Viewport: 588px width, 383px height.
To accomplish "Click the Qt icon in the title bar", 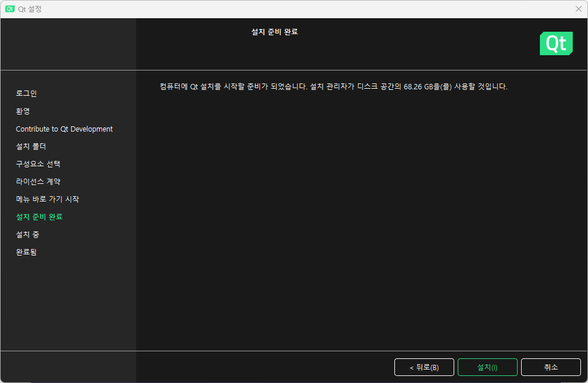I will point(10,9).
